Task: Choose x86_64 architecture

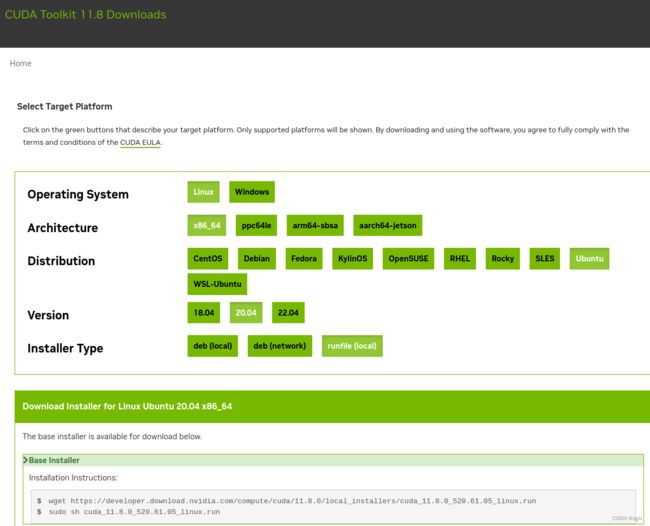Action: pyautogui.click(x=206, y=225)
